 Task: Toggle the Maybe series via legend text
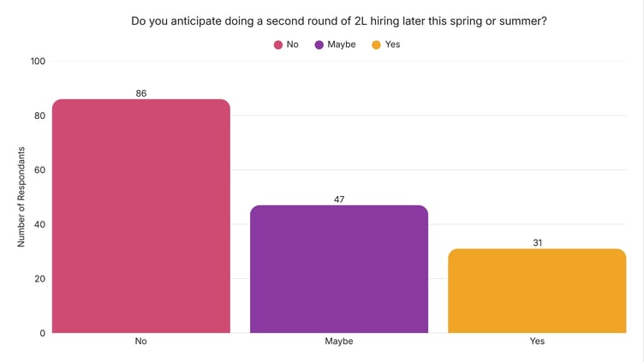tap(341, 45)
